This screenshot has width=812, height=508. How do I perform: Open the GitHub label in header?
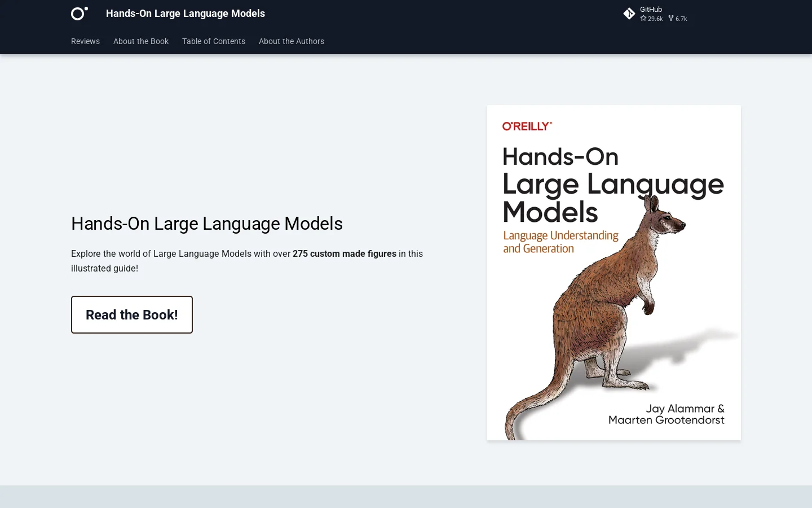pyautogui.click(x=651, y=10)
